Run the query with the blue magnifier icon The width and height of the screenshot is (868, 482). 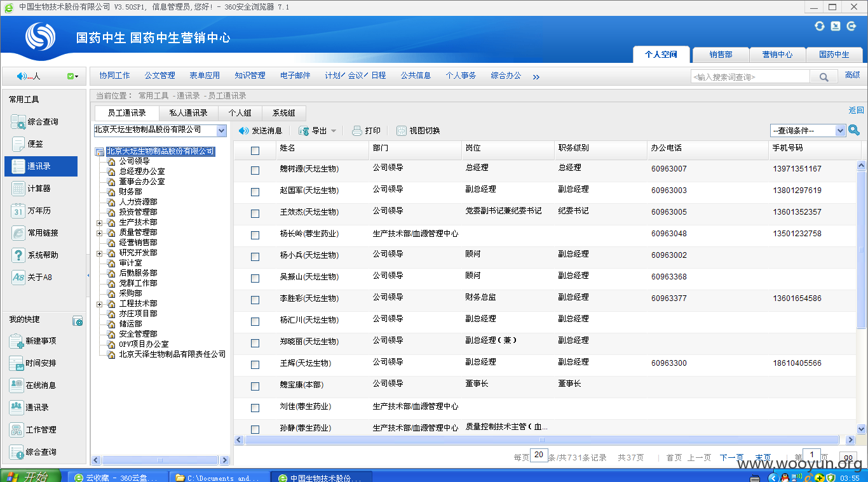[x=854, y=130]
